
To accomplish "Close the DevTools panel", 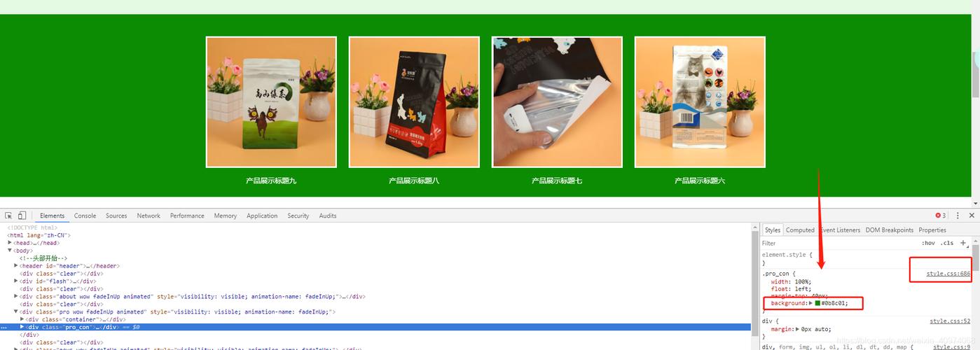I will click(972, 216).
